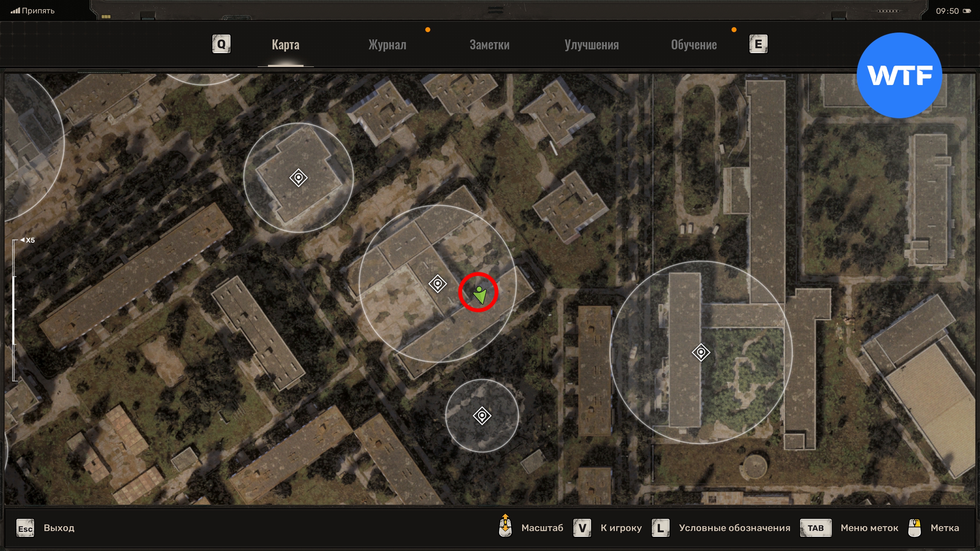Viewport: 980px width, 551px height.
Task: Click the mouse scroll Масштаб icon
Action: [x=505, y=526]
